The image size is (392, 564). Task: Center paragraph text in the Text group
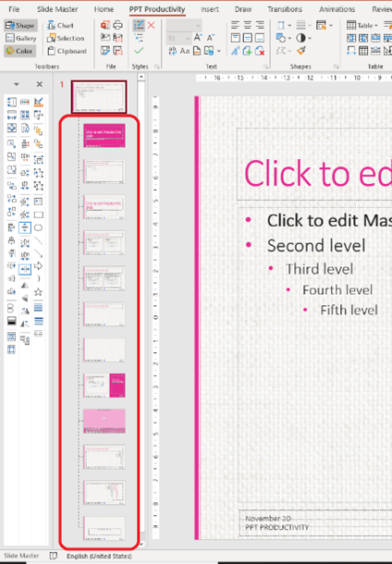pyautogui.click(x=248, y=25)
